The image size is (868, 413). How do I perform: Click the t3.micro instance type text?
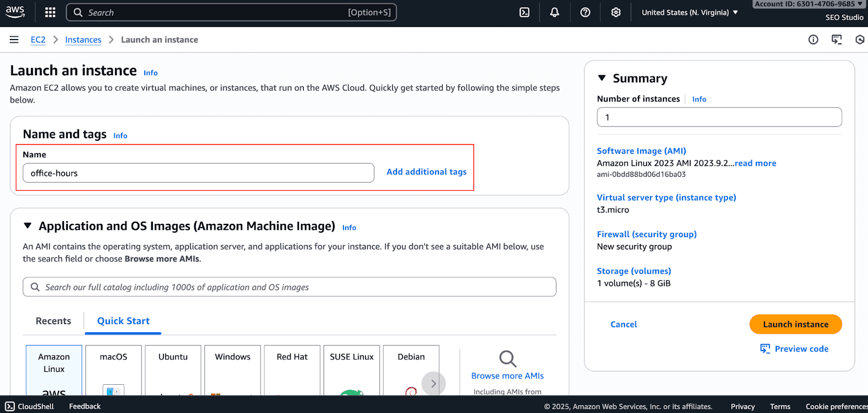tap(613, 210)
